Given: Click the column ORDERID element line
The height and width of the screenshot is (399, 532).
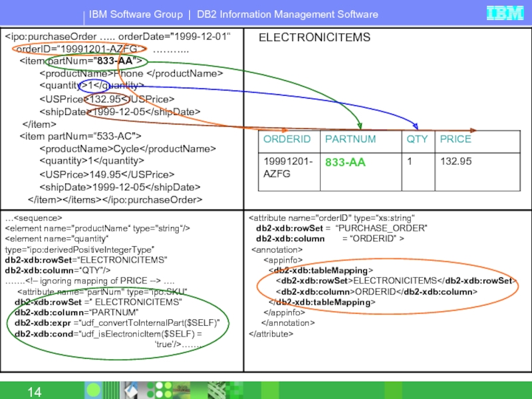Looking at the screenshot, I should (x=376, y=291).
